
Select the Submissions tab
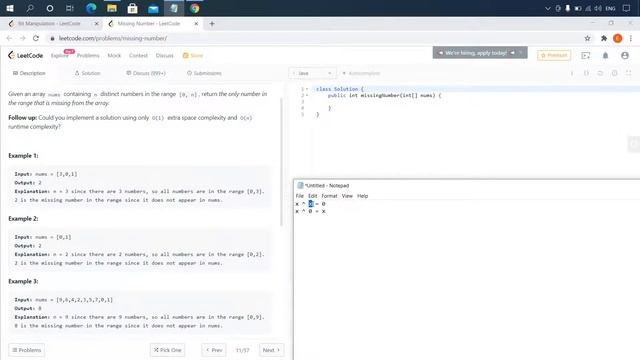[x=204, y=73]
